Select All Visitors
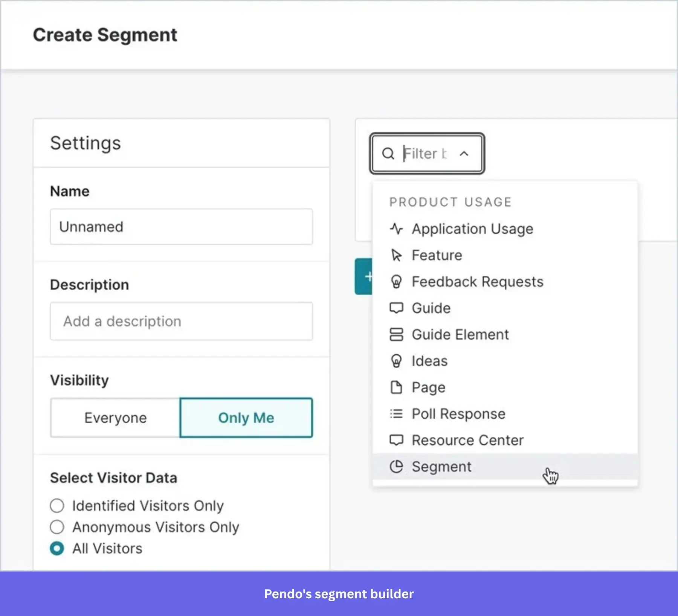The image size is (678, 616). point(57,548)
